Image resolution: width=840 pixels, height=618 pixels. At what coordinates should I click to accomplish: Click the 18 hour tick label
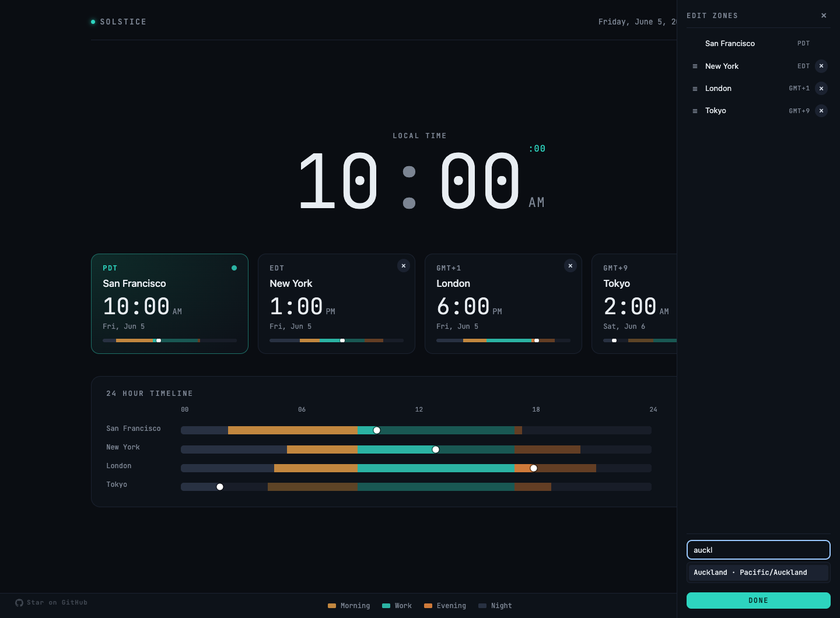536,410
